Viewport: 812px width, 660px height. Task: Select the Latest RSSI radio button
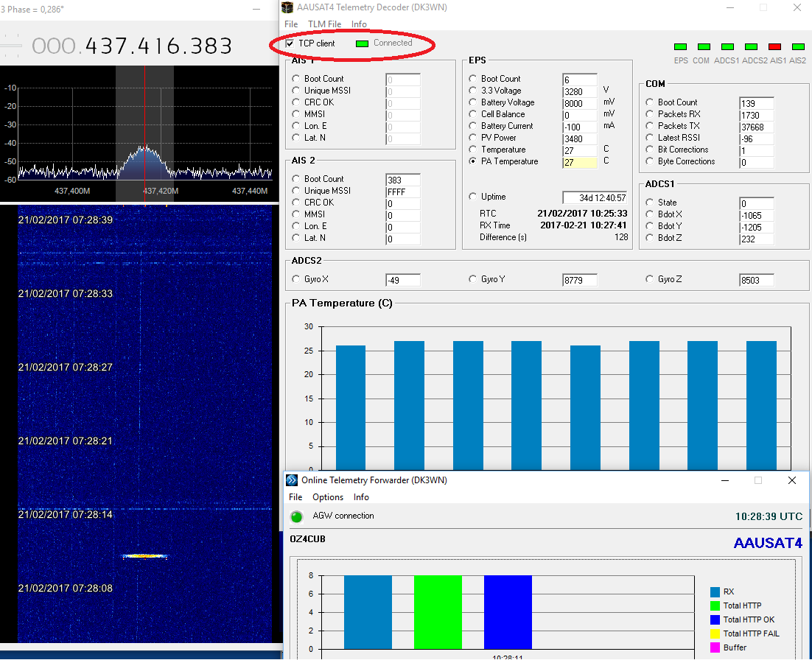pyautogui.click(x=650, y=138)
